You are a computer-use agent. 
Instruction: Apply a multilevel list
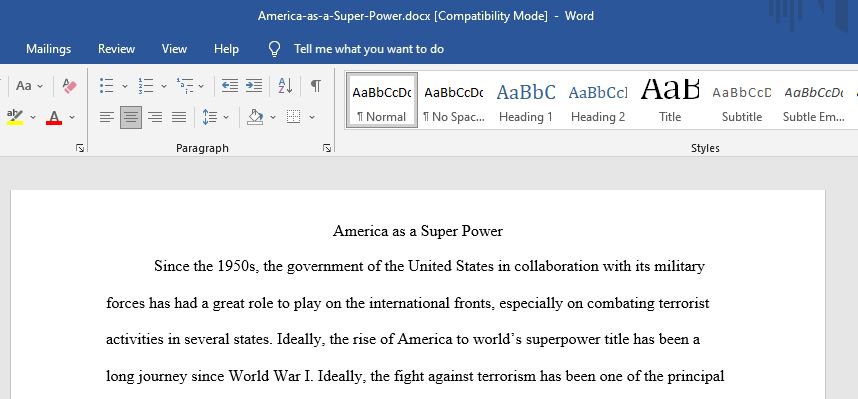point(185,86)
